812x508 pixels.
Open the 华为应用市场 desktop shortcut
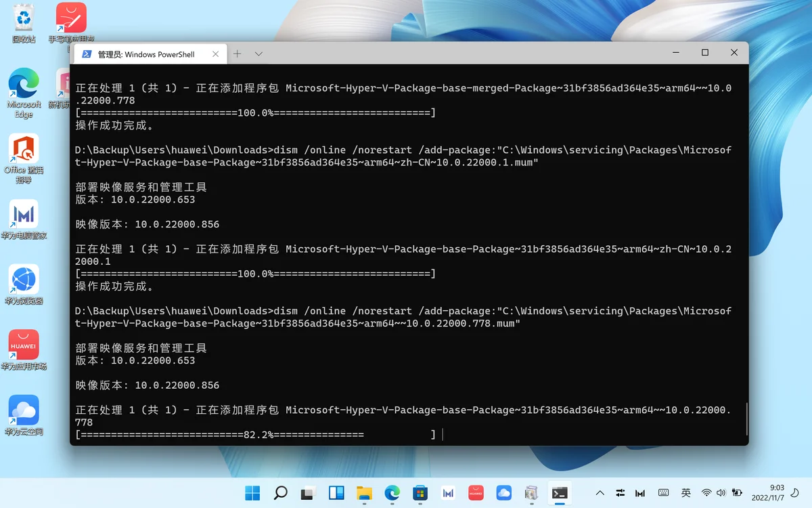24,350
